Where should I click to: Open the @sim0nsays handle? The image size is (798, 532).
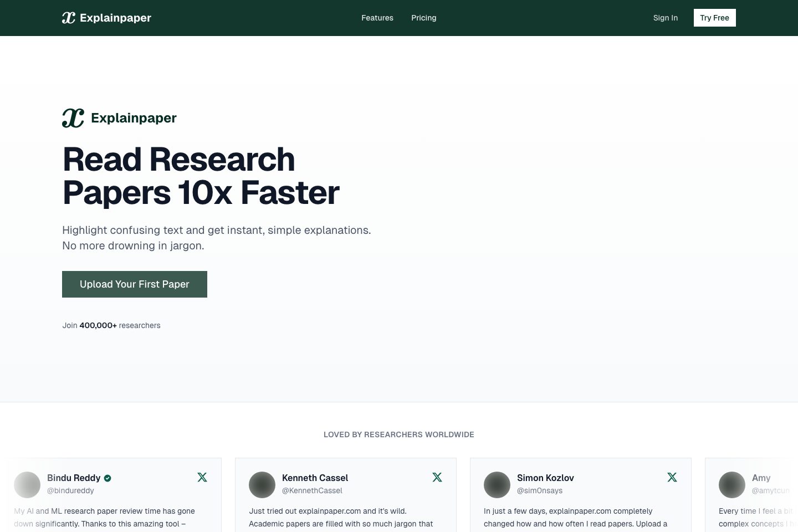tap(540, 490)
